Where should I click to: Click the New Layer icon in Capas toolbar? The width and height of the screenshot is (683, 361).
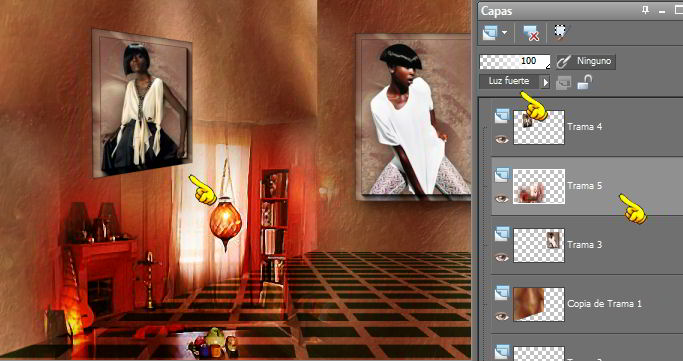pos(490,33)
